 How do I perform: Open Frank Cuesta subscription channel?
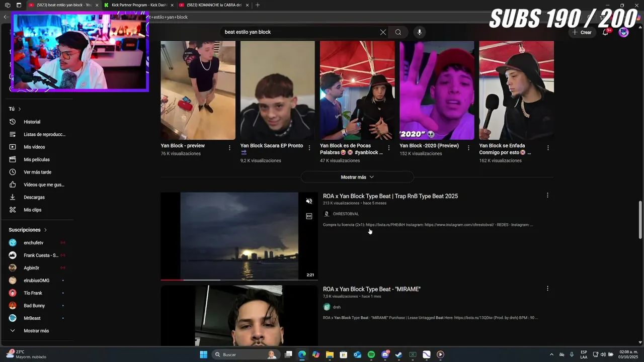pyautogui.click(x=37, y=255)
